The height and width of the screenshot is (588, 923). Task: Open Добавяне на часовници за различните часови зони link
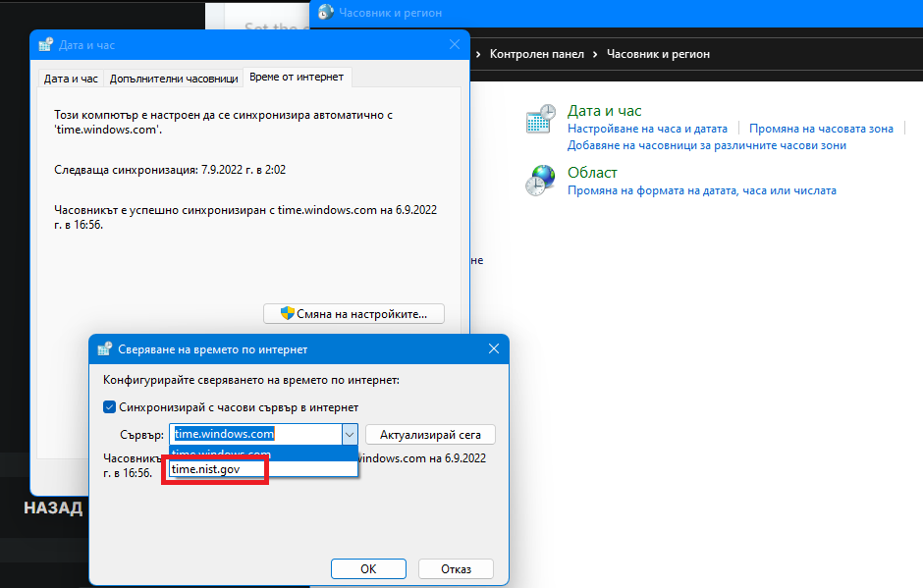click(706, 145)
